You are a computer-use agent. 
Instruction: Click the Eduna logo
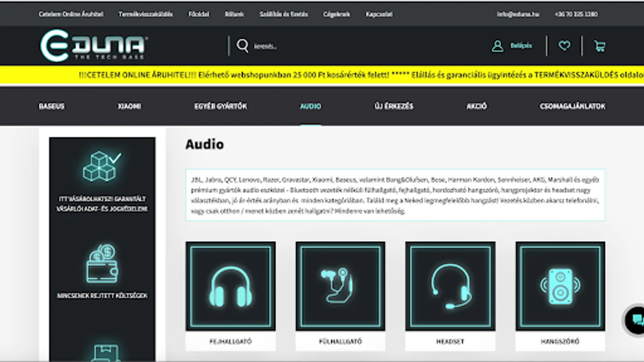click(x=94, y=45)
